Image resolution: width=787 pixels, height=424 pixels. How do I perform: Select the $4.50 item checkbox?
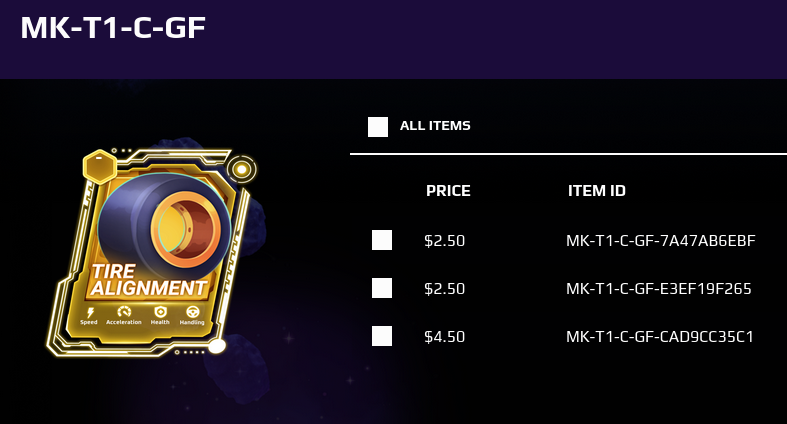(382, 336)
